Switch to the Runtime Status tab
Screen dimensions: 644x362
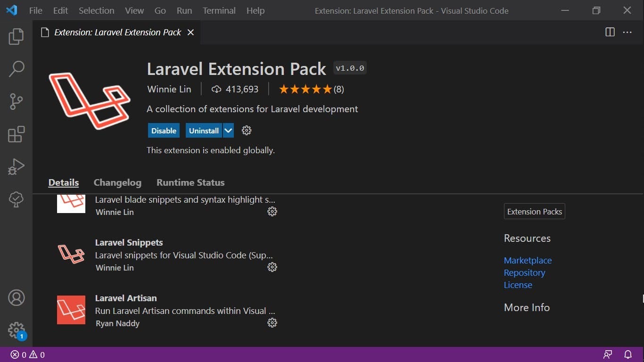tap(190, 182)
